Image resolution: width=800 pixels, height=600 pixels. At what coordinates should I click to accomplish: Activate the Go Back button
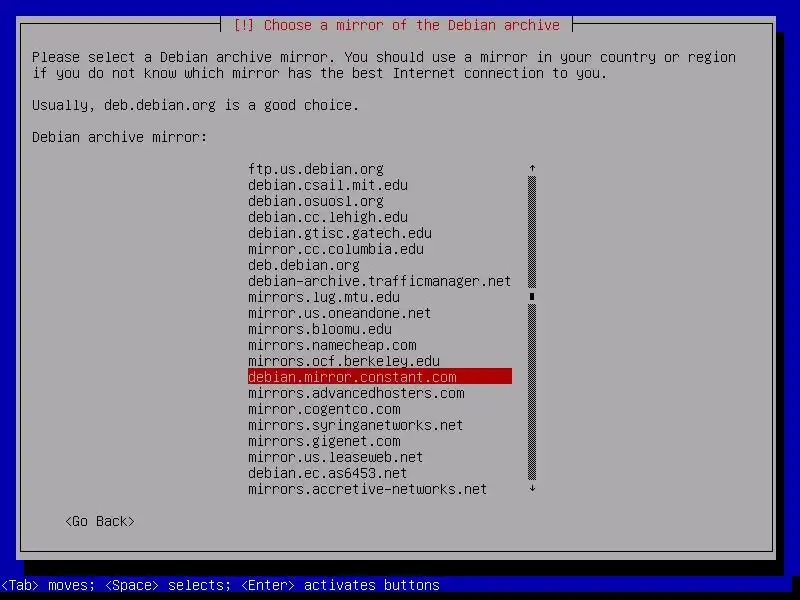tap(100, 521)
